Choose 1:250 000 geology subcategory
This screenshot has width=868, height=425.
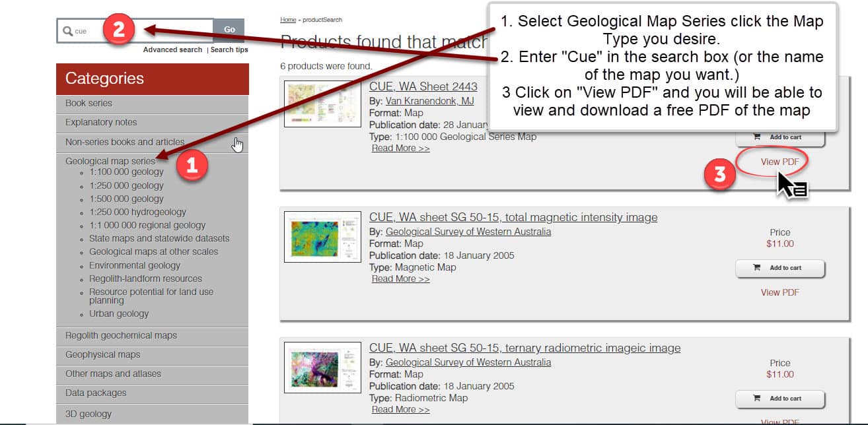point(126,185)
